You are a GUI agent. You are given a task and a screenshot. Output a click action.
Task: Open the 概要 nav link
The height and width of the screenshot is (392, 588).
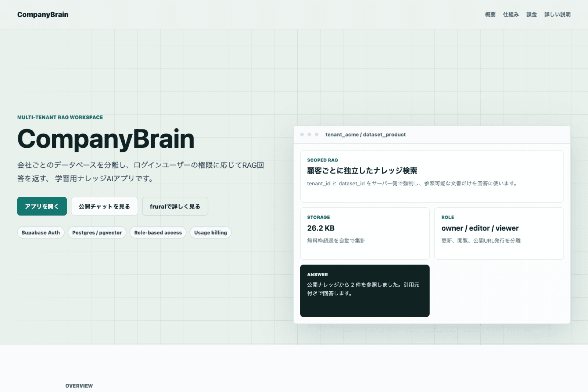[490, 15]
